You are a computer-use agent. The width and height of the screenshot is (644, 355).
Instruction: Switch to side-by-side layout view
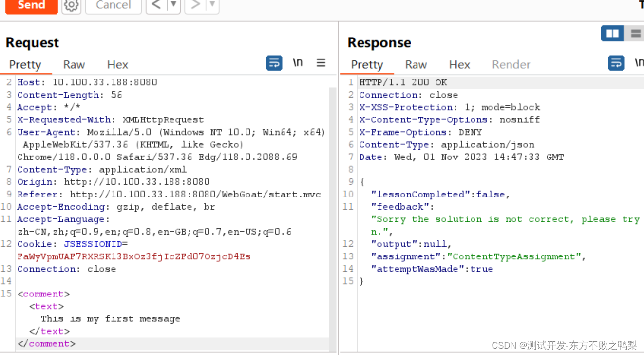(x=612, y=33)
